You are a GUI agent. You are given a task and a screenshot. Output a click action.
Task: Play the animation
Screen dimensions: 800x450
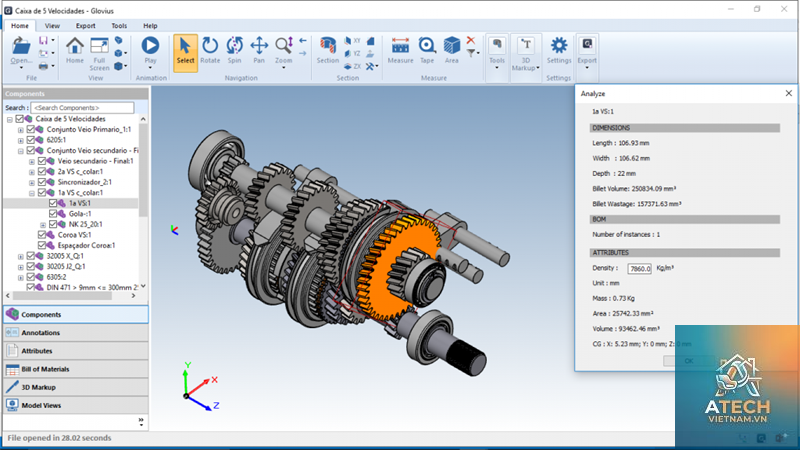[x=150, y=45]
